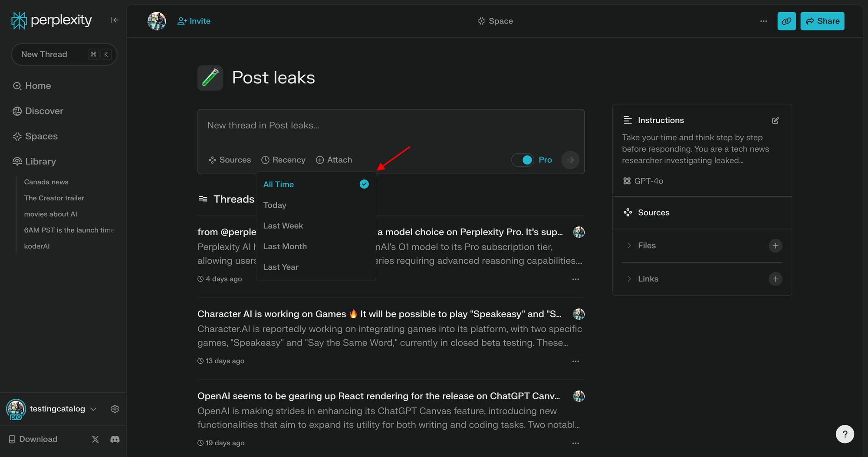
Task: Click the copy link icon button
Action: pos(786,21)
